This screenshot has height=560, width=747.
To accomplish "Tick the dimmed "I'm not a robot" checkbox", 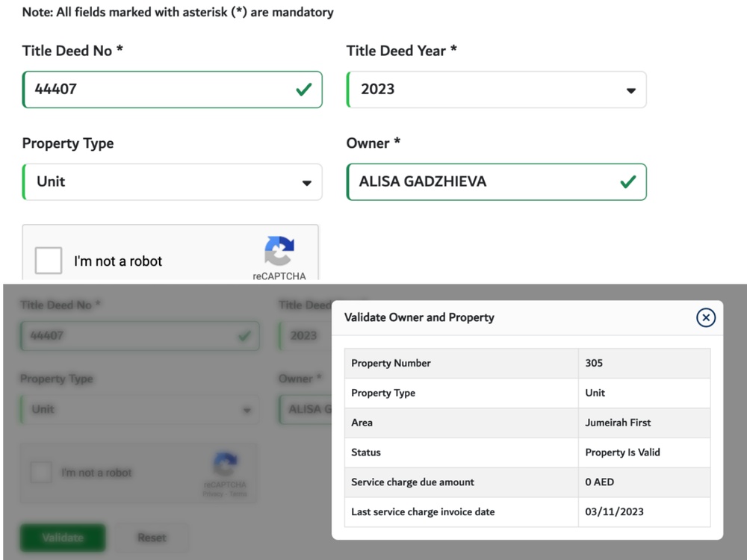I will pos(41,472).
